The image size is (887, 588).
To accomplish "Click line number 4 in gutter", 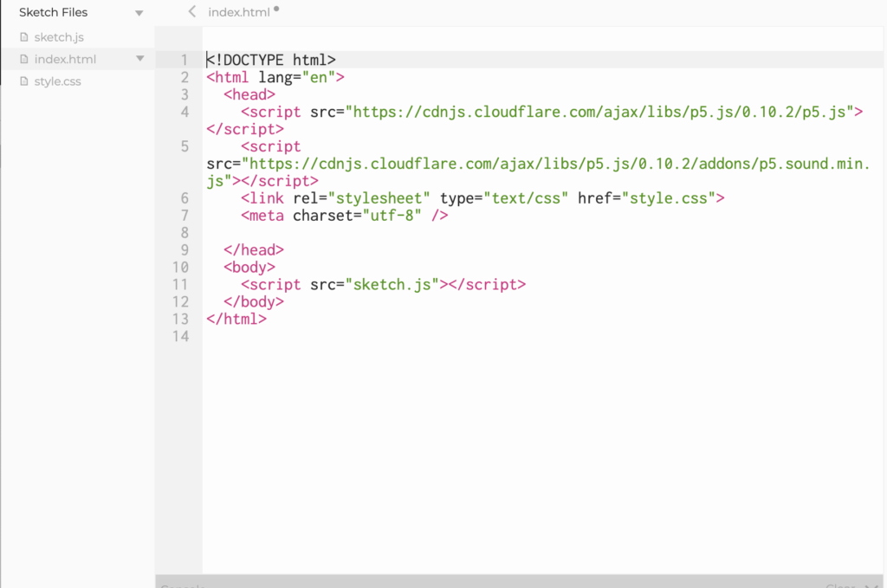I will (x=185, y=112).
